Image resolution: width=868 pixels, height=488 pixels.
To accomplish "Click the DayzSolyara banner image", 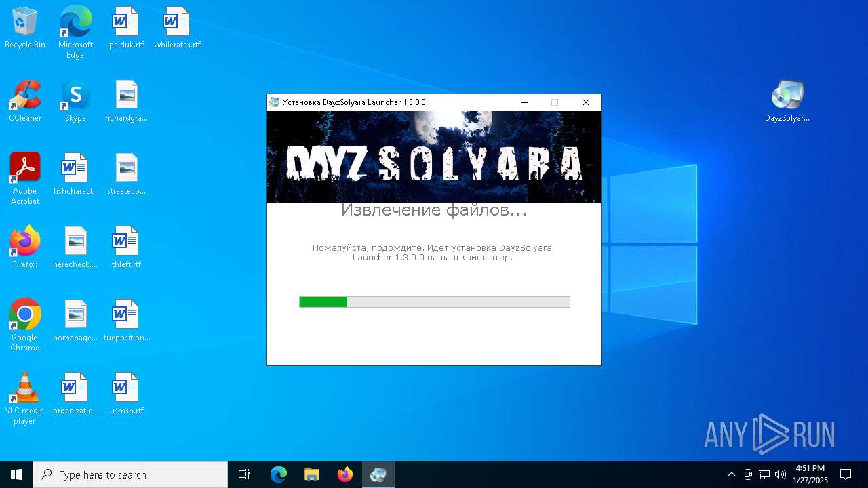I will [x=434, y=157].
